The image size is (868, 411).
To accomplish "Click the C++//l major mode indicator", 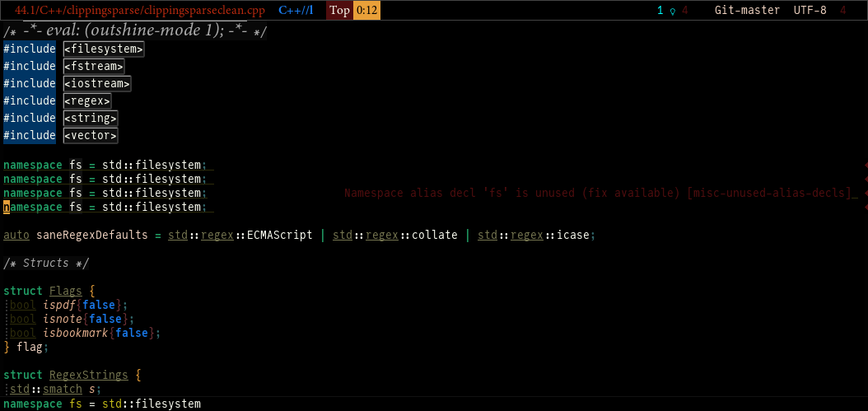I will coord(296,10).
